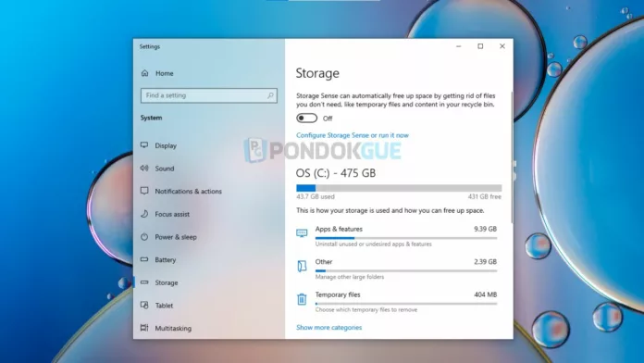Open Temporary files storage details
The width and height of the screenshot is (644, 363).
(397, 302)
